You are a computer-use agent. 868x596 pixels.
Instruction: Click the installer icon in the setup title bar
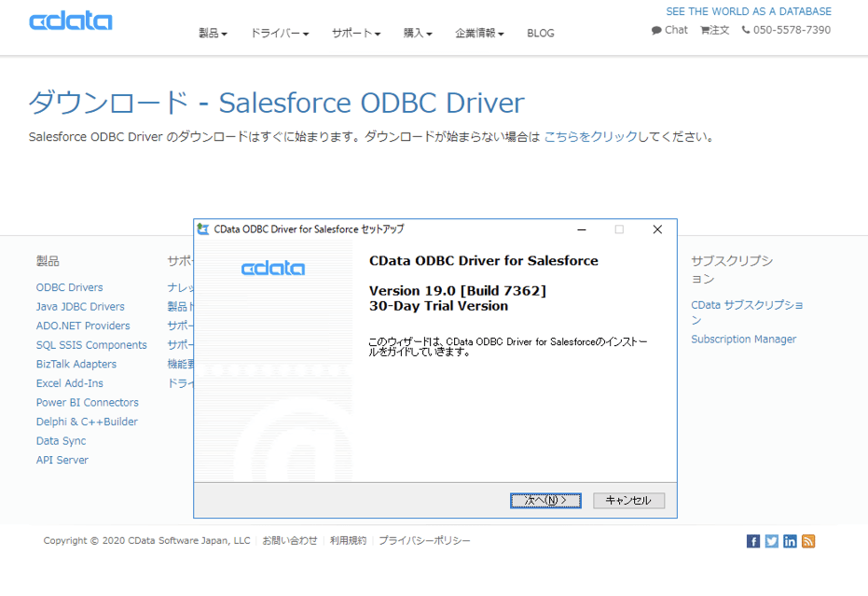coord(203,229)
